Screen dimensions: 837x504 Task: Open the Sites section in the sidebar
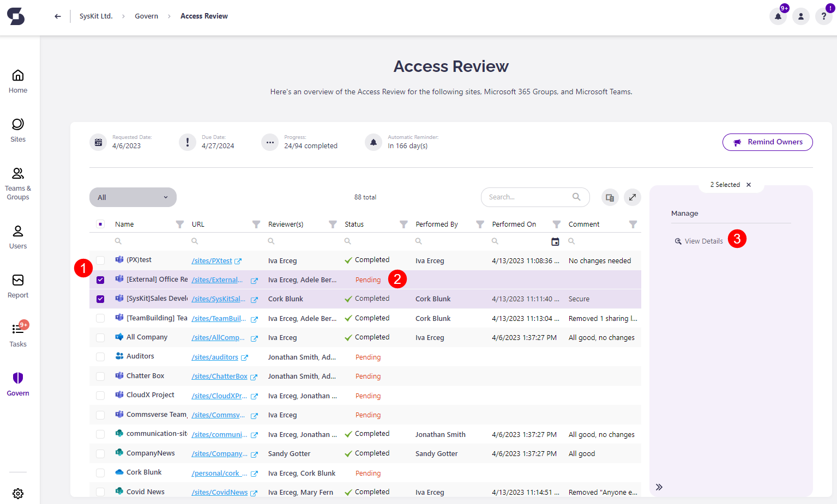click(17, 130)
